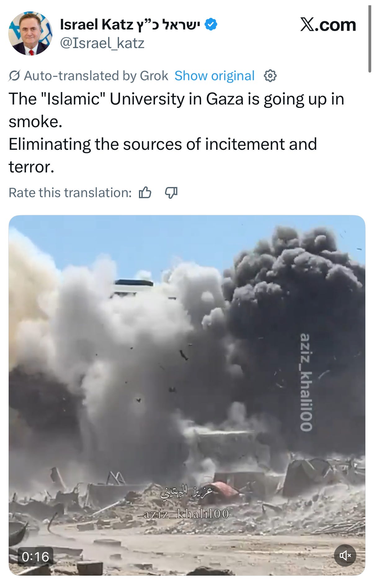Show original tweet text
Screen dimensions: 374x588
click(x=214, y=76)
